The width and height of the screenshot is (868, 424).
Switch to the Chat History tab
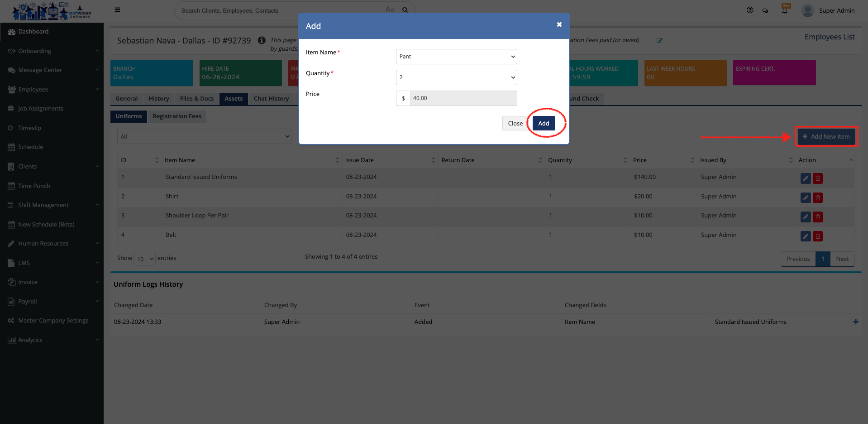tap(271, 99)
